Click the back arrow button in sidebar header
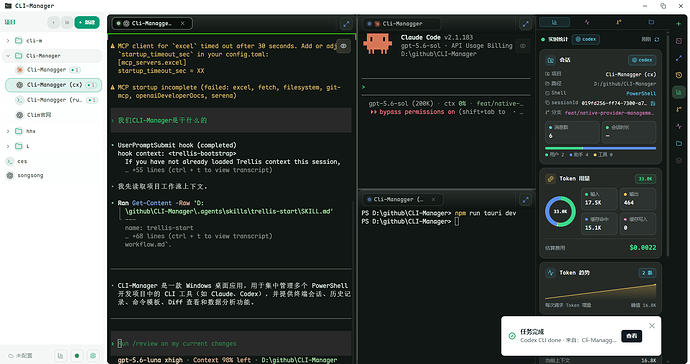The height and width of the screenshot is (364, 690). click(54, 22)
